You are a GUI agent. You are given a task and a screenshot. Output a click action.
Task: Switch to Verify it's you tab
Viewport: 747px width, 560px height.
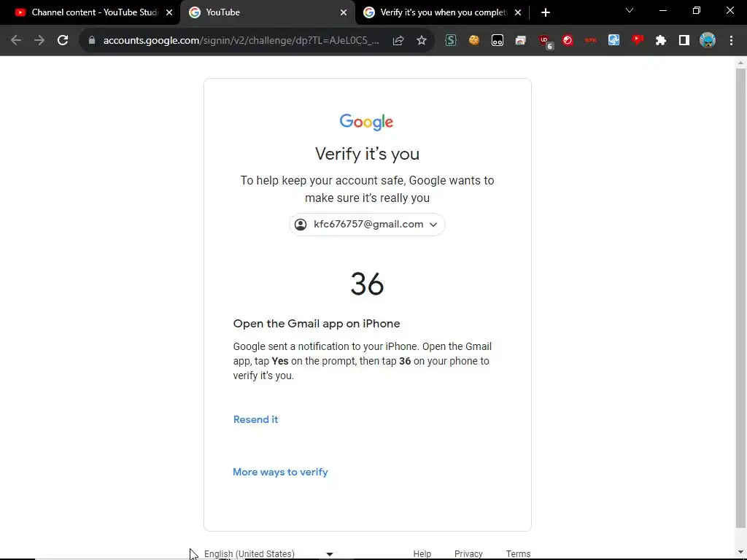[x=443, y=13]
